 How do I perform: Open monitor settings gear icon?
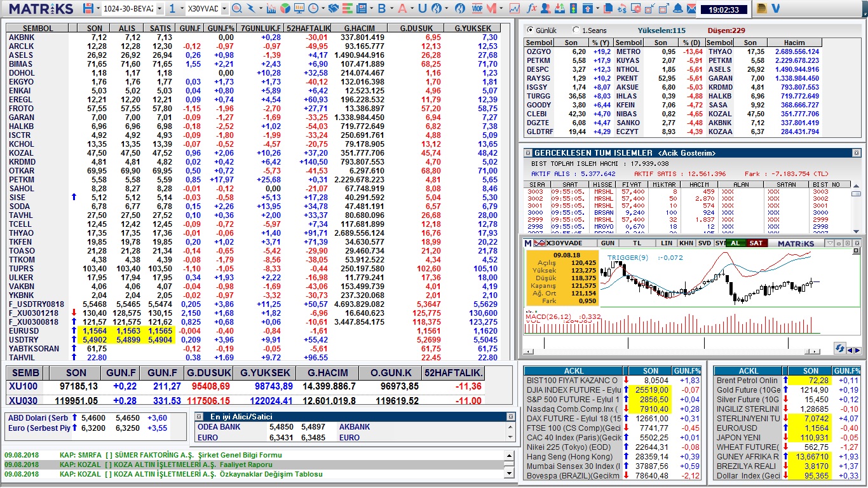coord(636,8)
